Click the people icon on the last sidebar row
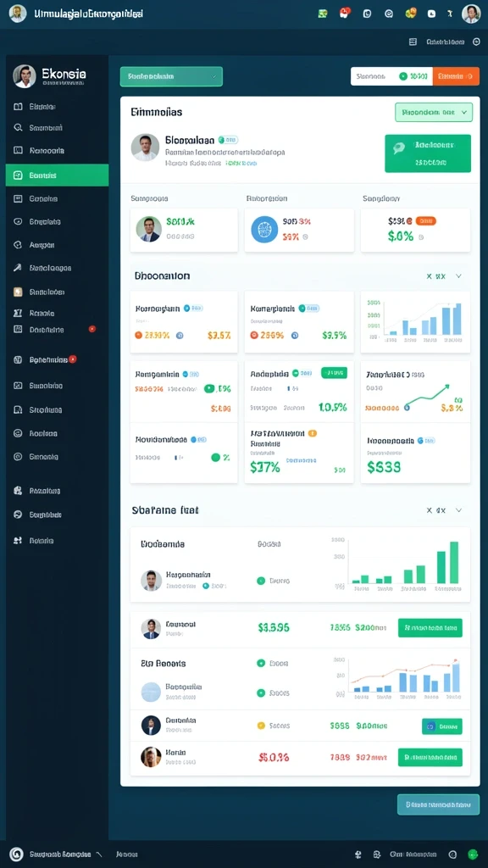The image size is (488, 868). pyautogui.click(x=18, y=540)
